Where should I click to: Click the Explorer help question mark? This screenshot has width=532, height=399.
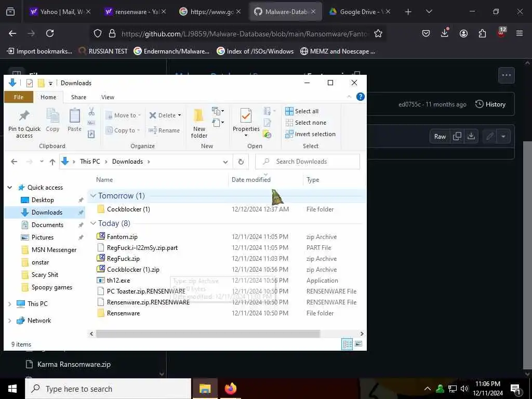(361, 97)
